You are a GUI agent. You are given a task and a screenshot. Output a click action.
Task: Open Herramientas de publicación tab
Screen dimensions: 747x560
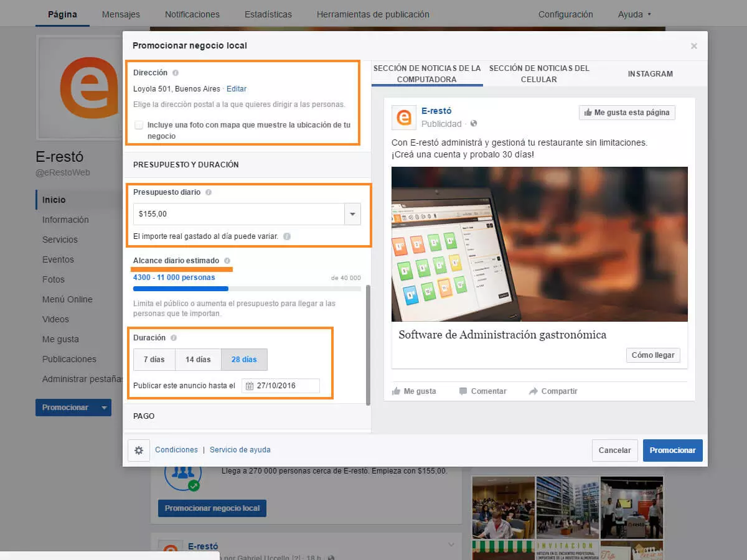coord(373,14)
